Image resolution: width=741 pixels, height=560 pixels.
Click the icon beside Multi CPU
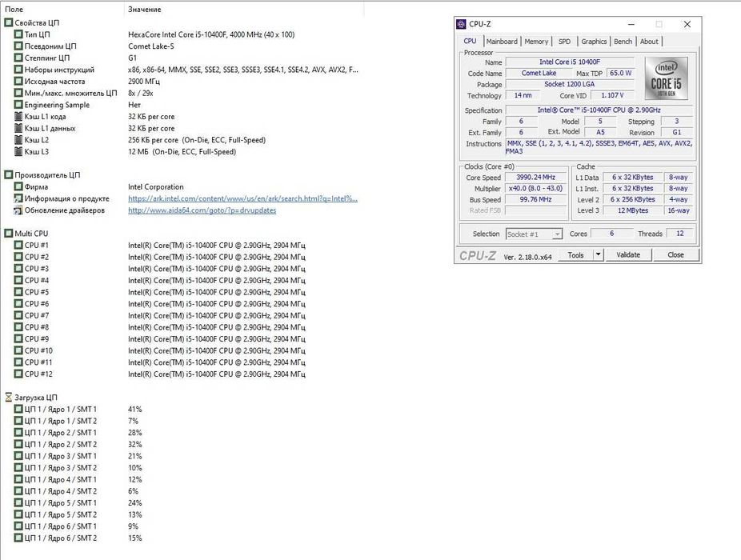[9, 233]
